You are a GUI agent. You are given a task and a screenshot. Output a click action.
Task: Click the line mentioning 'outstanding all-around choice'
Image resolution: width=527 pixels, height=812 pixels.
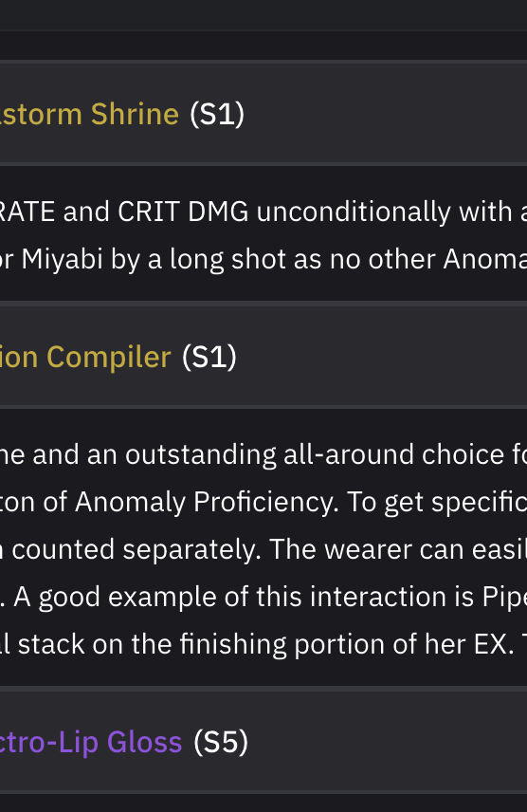click(263, 454)
